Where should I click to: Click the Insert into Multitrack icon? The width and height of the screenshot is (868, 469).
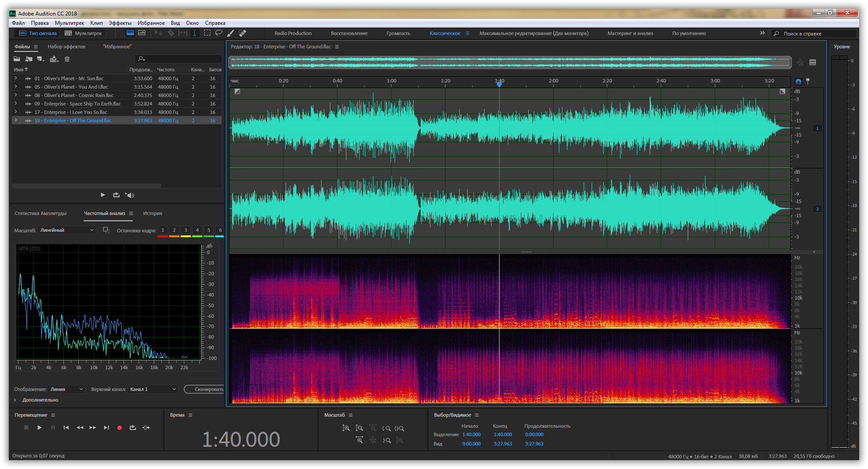54,59
